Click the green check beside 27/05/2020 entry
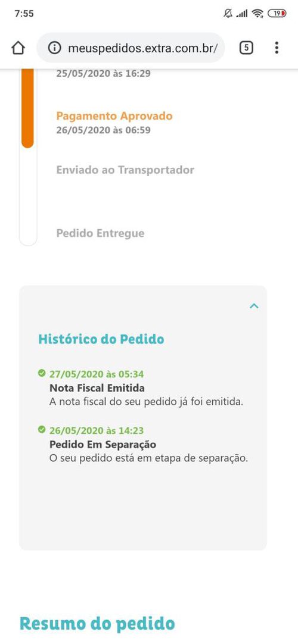298x644 pixels. (x=42, y=373)
